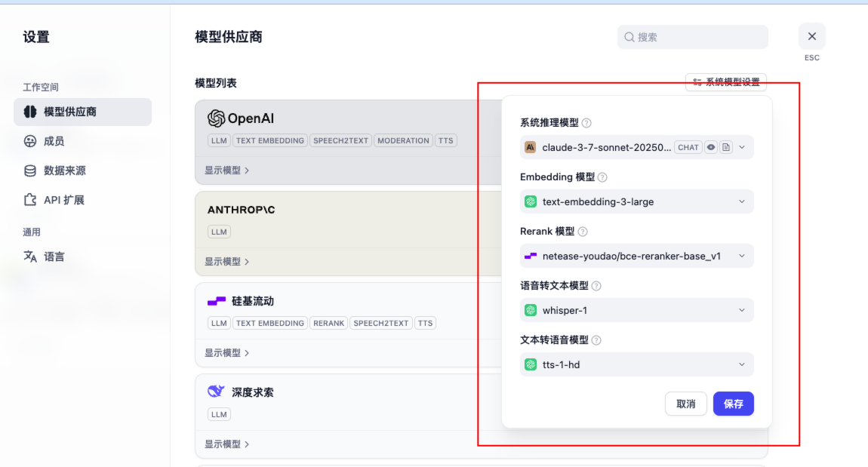
Task: Click the 深度求索 whale logo icon
Action: click(216, 392)
